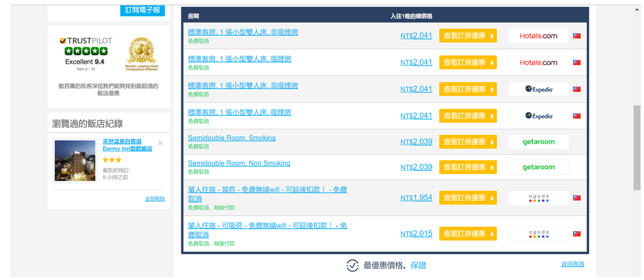Click 查看訂房優惠 in the first Hotels.com row
The image size is (644, 280).
[468, 36]
